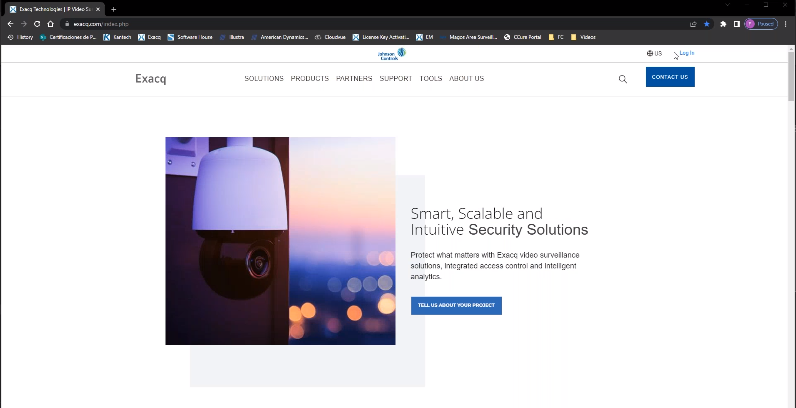Open the Chrome three-dot menu
Viewport: 796px width, 408px height.
(x=785, y=23)
